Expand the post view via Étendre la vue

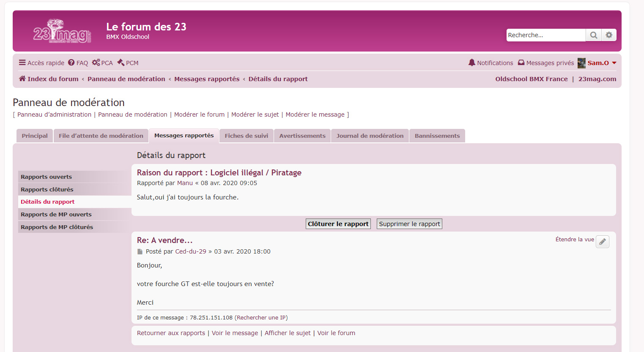click(574, 239)
